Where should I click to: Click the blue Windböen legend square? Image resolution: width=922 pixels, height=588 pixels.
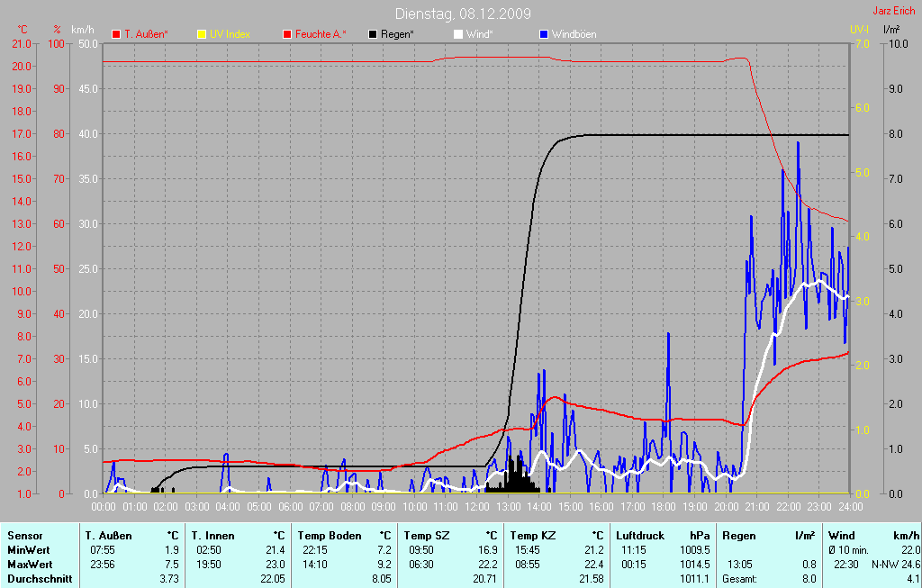pos(544,34)
